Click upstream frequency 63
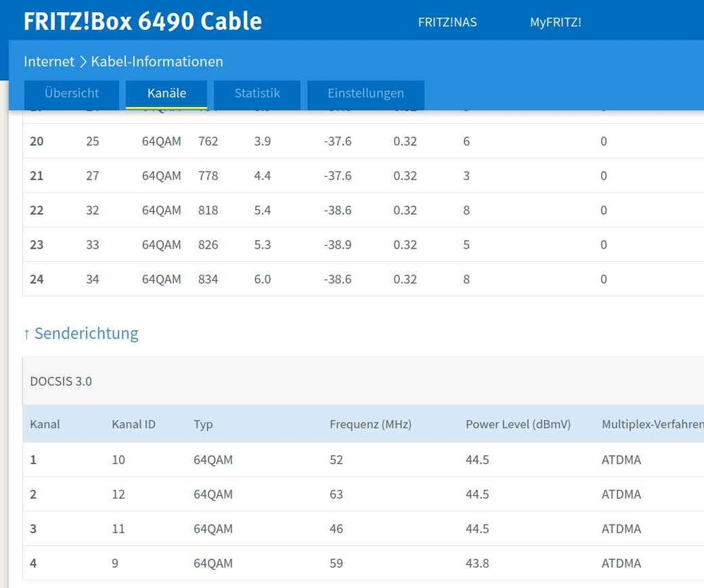The image size is (704, 588). pos(336,494)
